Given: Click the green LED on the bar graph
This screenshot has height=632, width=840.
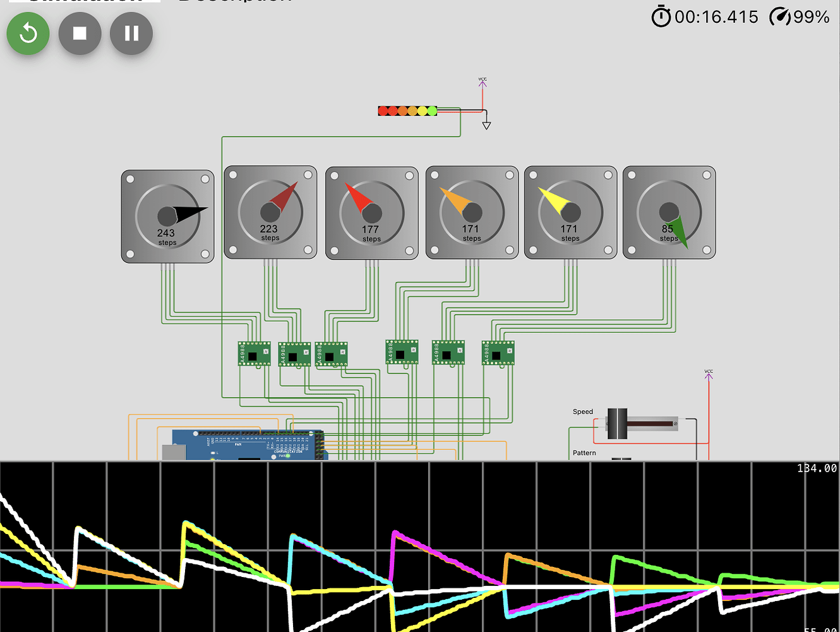Looking at the screenshot, I should [x=432, y=109].
